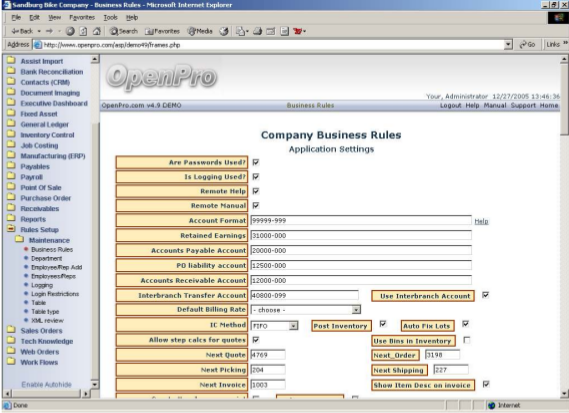
Task: Toggle Use Interbranch Account checkbox
Action: point(486,295)
